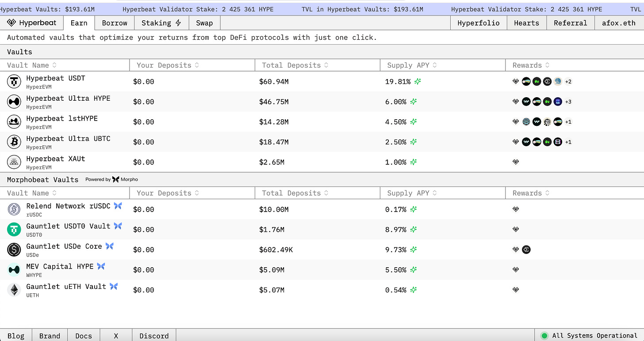Click the afox.eth account button

tap(619, 23)
